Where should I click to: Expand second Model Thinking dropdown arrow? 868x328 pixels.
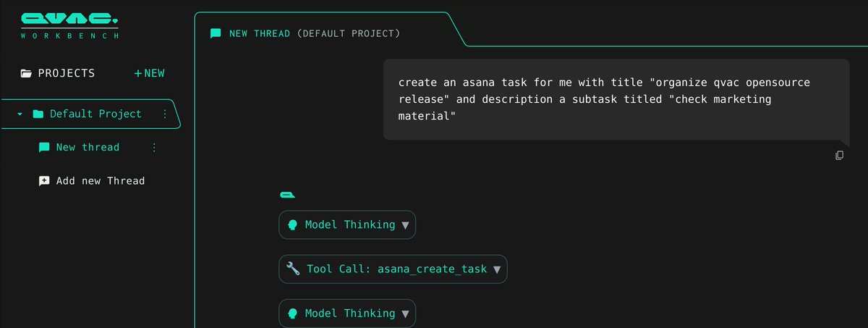(x=405, y=314)
